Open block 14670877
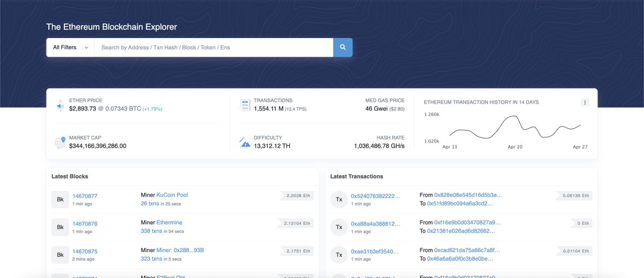The width and height of the screenshot is (644, 278). [x=85, y=196]
